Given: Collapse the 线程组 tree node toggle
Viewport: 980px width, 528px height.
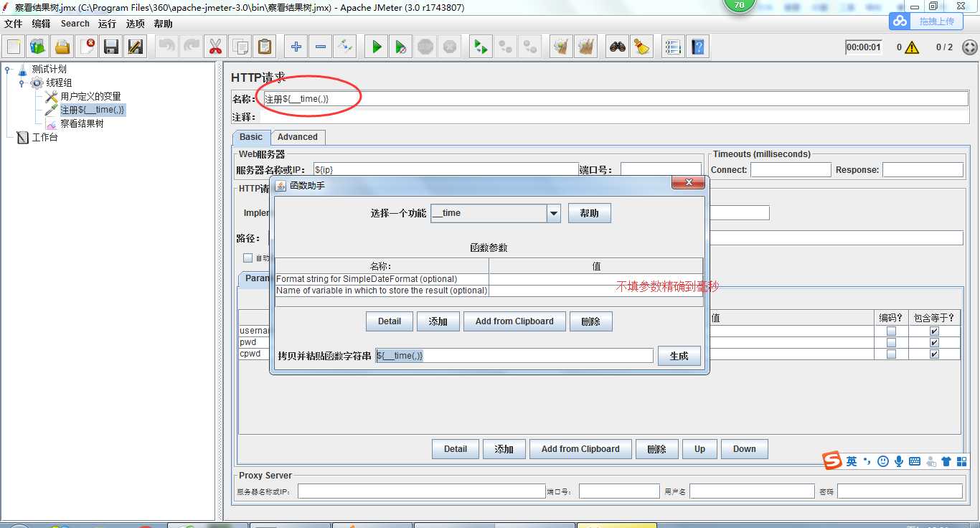Looking at the screenshot, I should pyautogui.click(x=22, y=83).
